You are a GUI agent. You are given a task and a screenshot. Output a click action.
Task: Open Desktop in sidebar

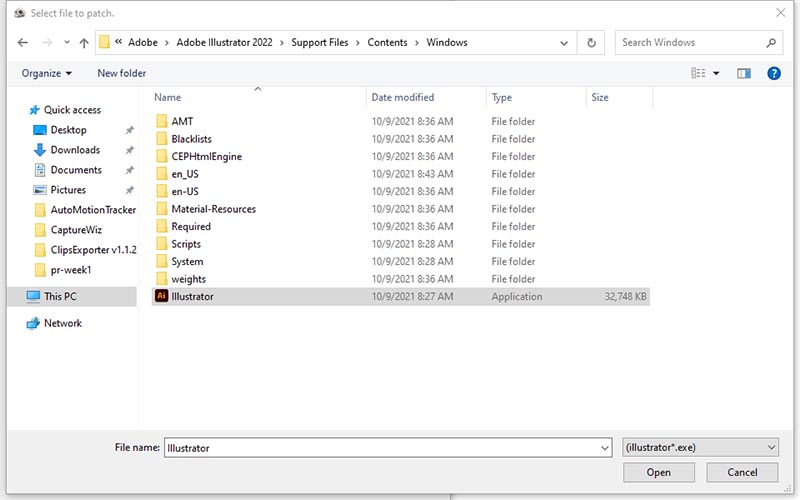(68, 130)
